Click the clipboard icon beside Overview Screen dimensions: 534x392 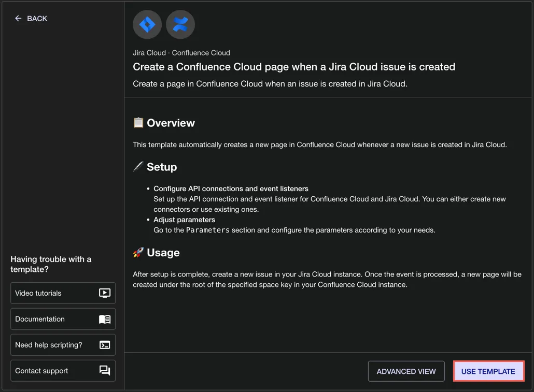[x=138, y=123]
